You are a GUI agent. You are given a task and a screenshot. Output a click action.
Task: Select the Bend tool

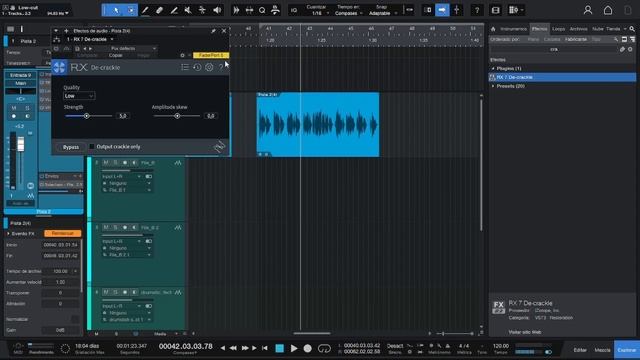point(202,10)
